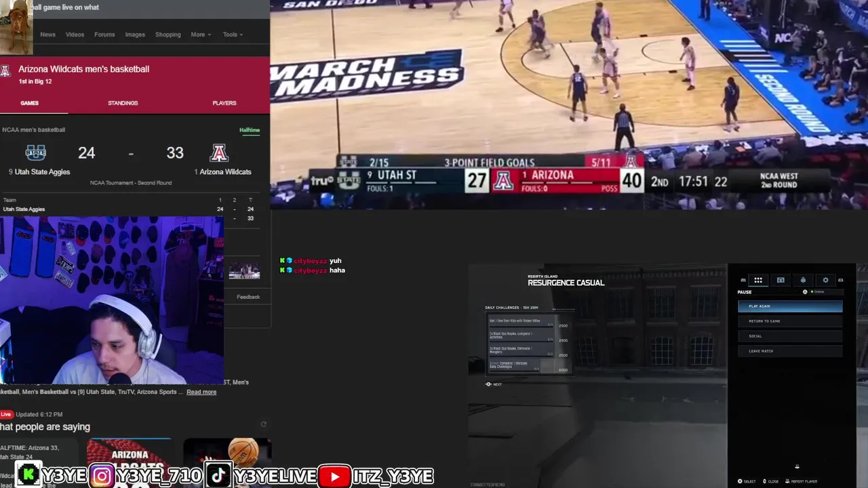Viewport: 868px width, 488px height.
Task: Click the Kick logo icon in overlay
Action: [x=28, y=476]
